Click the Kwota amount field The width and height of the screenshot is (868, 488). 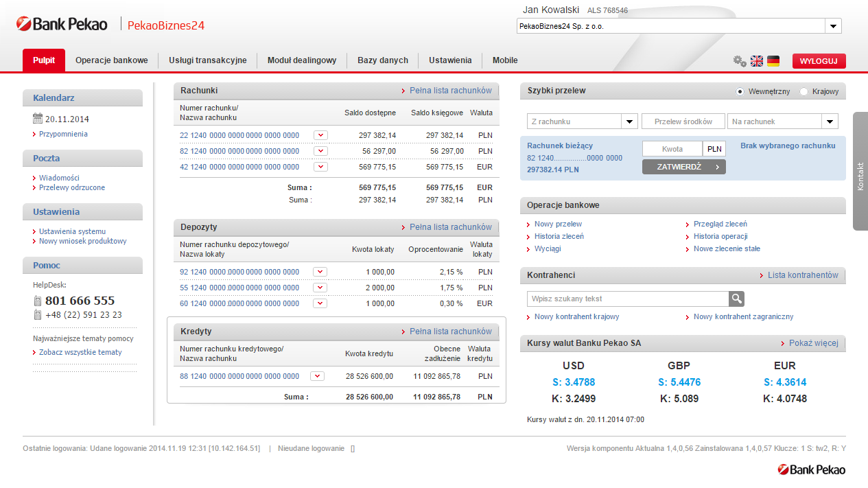coord(672,149)
